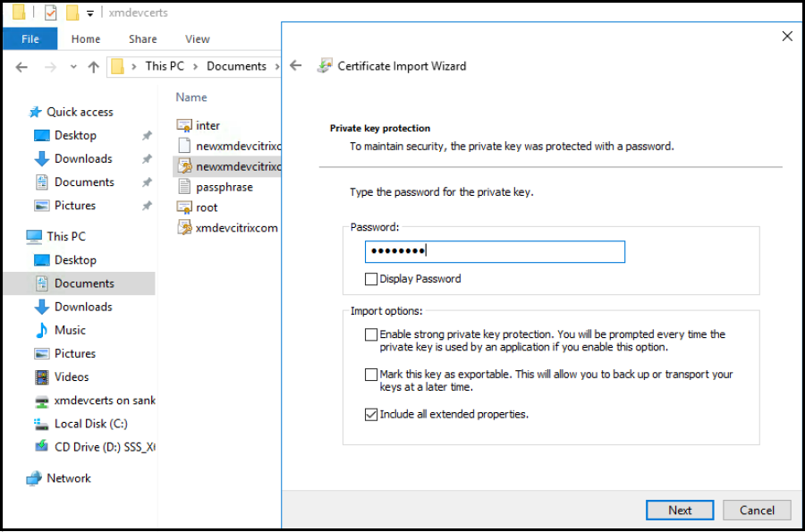Open Desktop under This PC
The height and width of the screenshot is (532, 805).
[65, 260]
